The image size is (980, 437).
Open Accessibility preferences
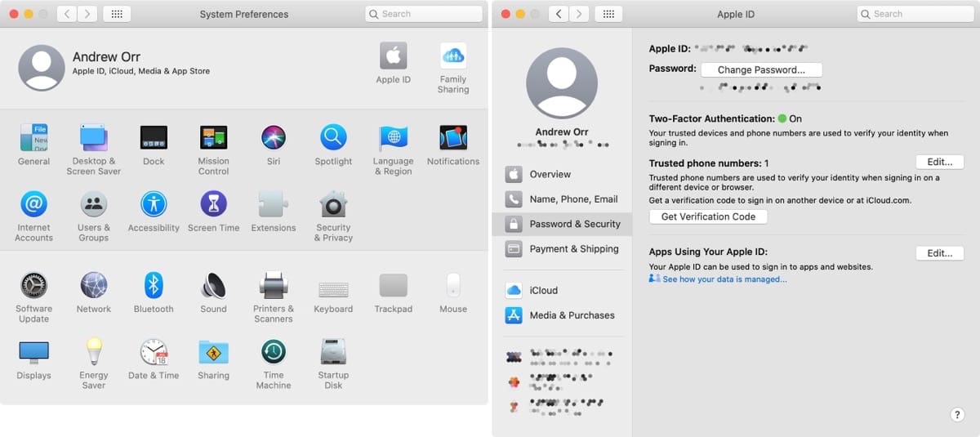click(x=154, y=211)
